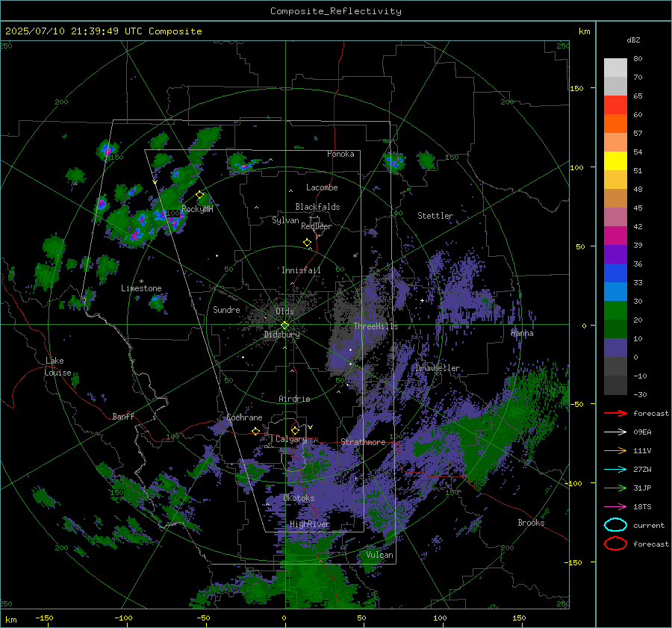Screen dimensions: 672x628
Task: Click the Okotoks label
Action: (x=299, y=498)
